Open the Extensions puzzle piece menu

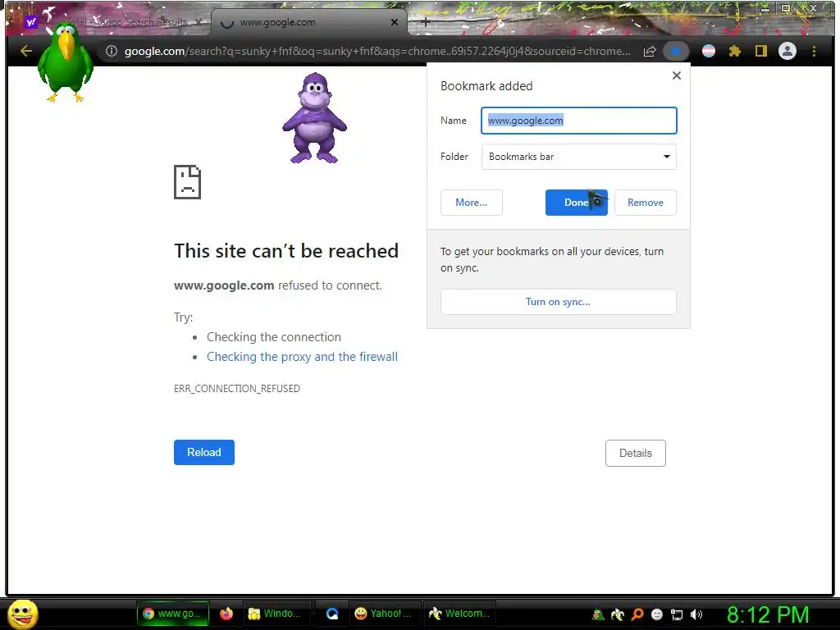click(x=734, y=51)
